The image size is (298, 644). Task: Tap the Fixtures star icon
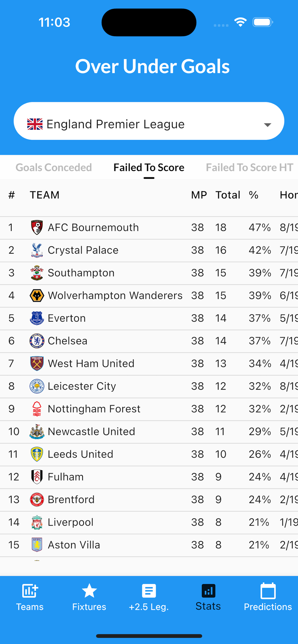(x=89, y=591)
